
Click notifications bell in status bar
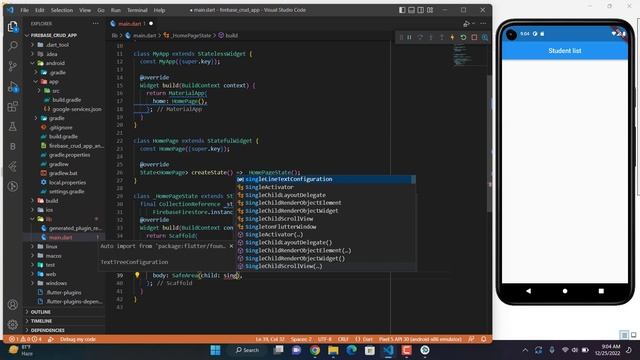click(484, 339)
